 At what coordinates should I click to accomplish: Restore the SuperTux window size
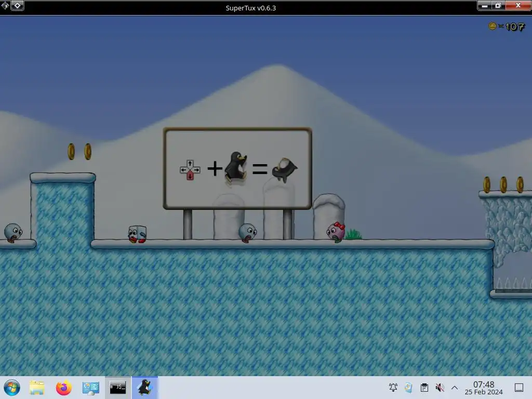point(498,5)
